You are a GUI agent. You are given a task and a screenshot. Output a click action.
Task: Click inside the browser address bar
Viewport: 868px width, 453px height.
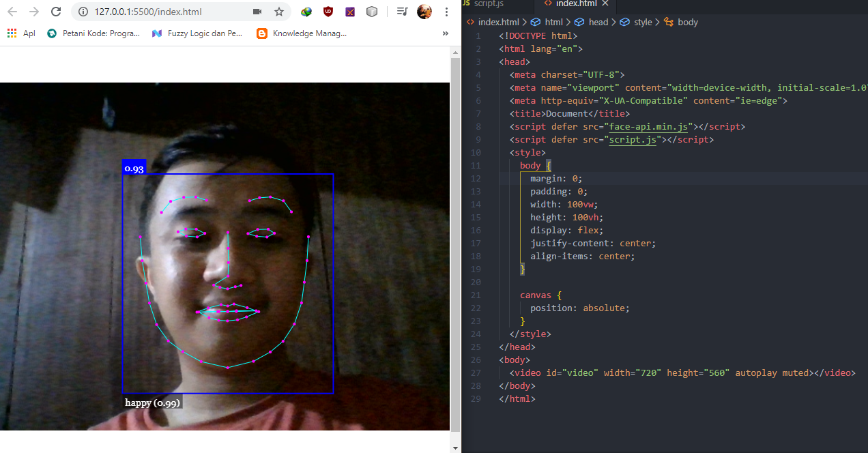click(157, 12)
